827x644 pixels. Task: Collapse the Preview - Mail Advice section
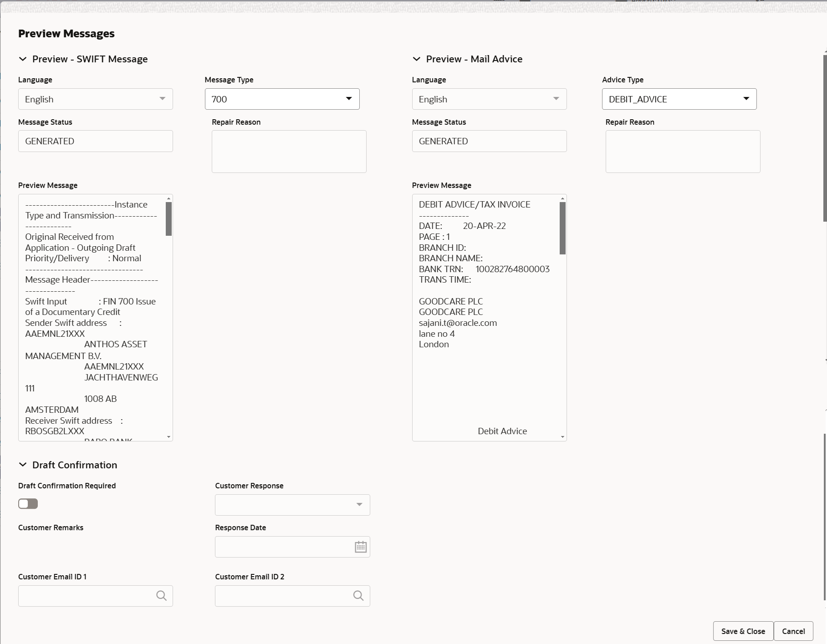click(416, 59)
